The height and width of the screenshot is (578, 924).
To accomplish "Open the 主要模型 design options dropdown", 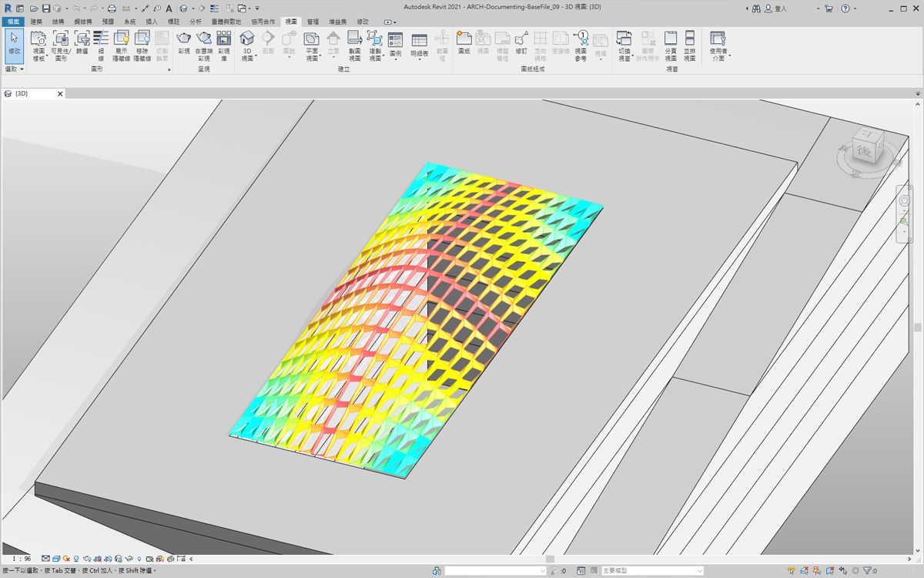I will (651, 571).
